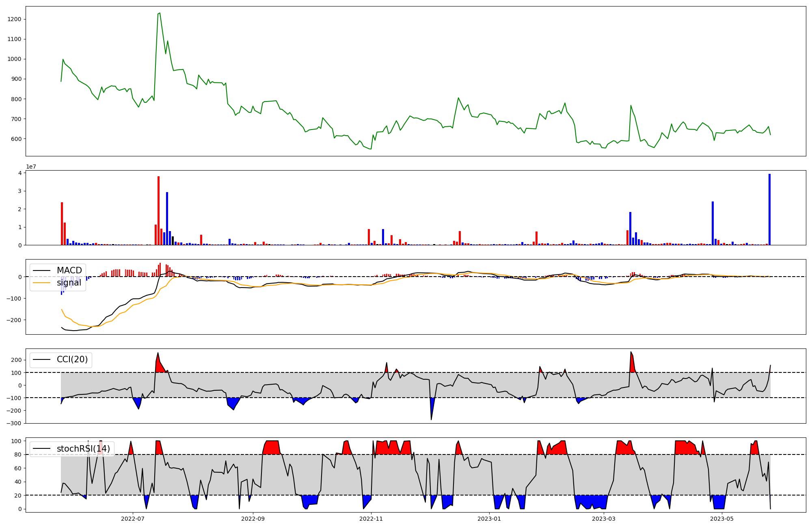
Task: Click the 2023-05 x-axis date label
Action: coord(722,519)
